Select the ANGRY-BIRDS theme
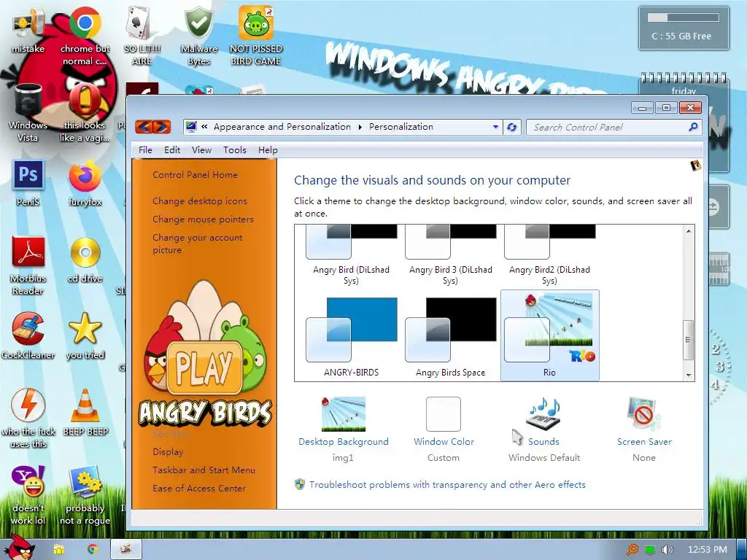This screenshot has width=747, height=560. [351, 335]
